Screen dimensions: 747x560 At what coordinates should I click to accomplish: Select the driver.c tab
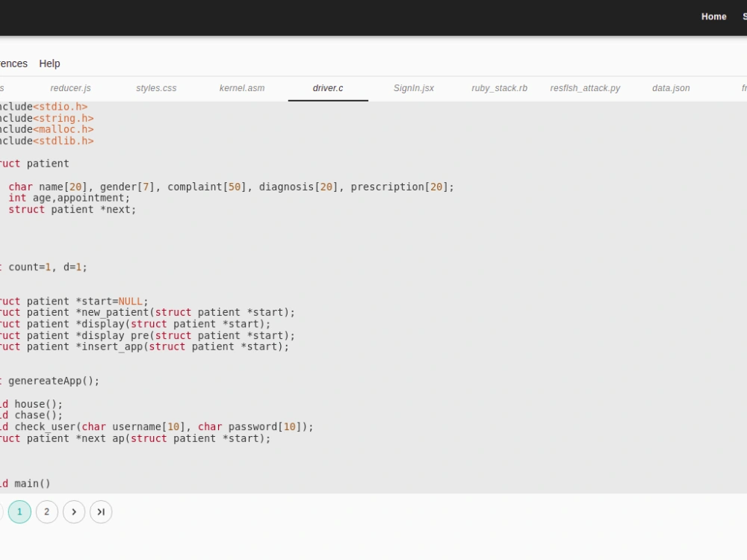point(328,88)
